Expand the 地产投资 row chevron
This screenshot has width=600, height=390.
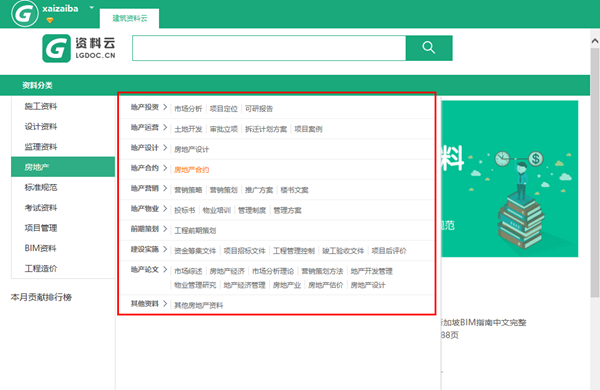click(165, 107)
